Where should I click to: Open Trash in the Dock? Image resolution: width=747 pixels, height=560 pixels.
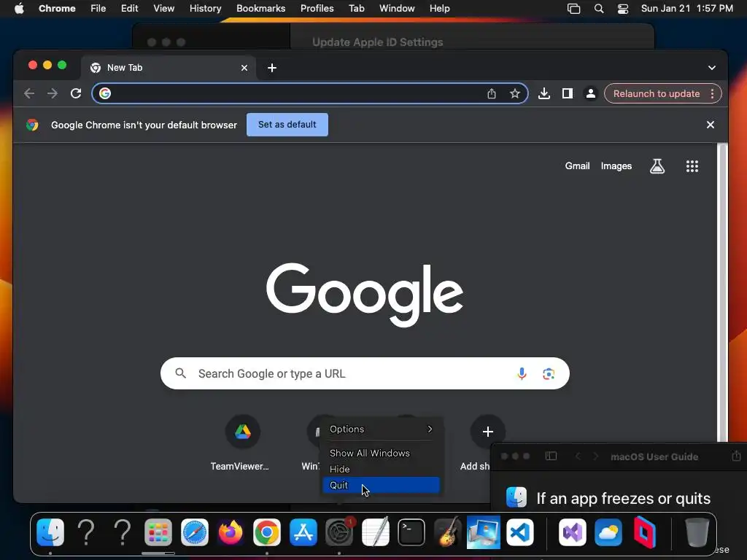[x=697, y=532]
